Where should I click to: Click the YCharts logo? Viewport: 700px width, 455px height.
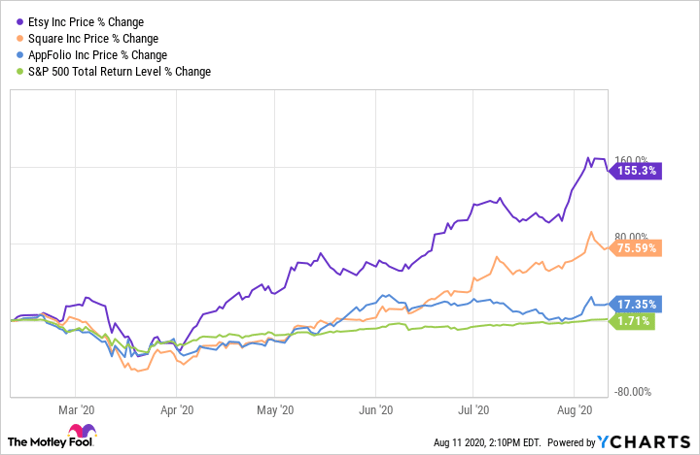point(645,441)
